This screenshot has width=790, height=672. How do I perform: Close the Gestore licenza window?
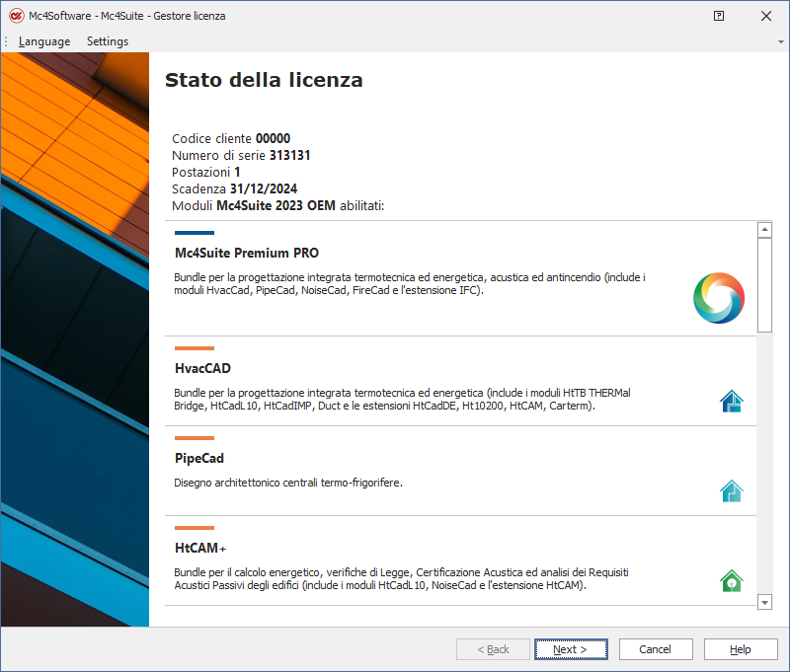pyautogui.click(x=766, y=16)
